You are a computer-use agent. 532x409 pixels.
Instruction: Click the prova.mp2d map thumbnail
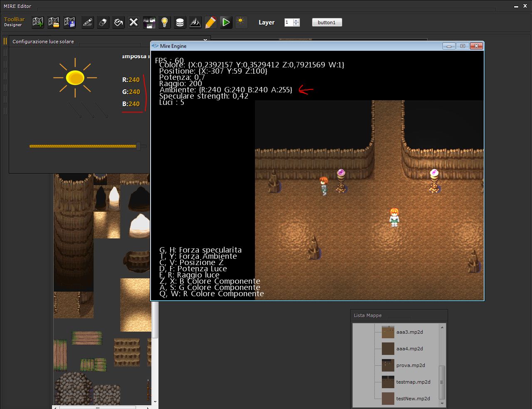[x=388, y=365]
